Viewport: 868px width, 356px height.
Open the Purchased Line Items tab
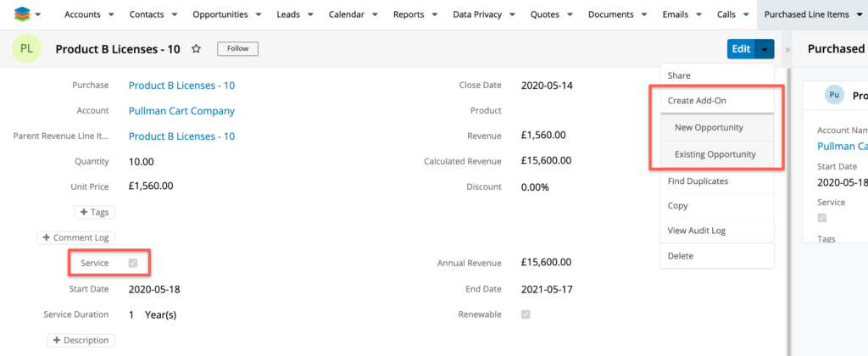(x=807, y=15)
